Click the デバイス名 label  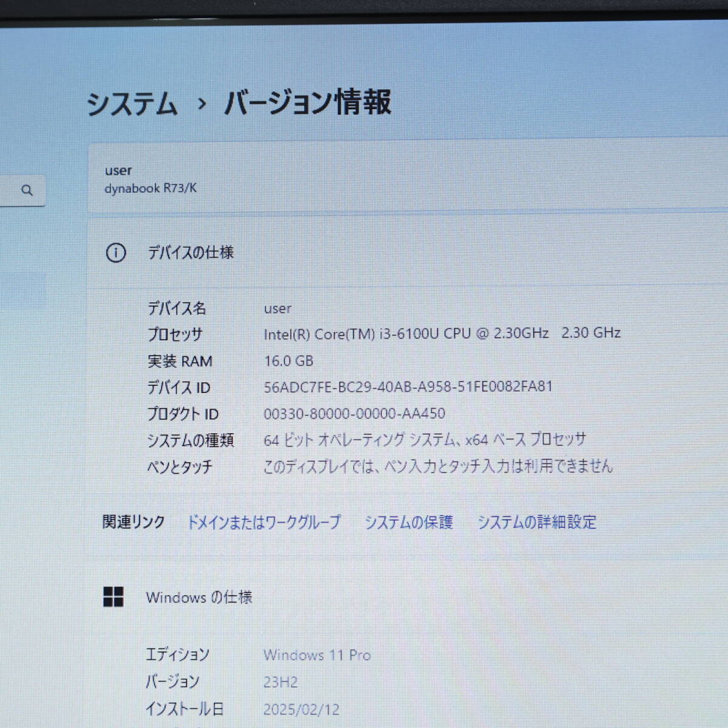coord(177,308)
